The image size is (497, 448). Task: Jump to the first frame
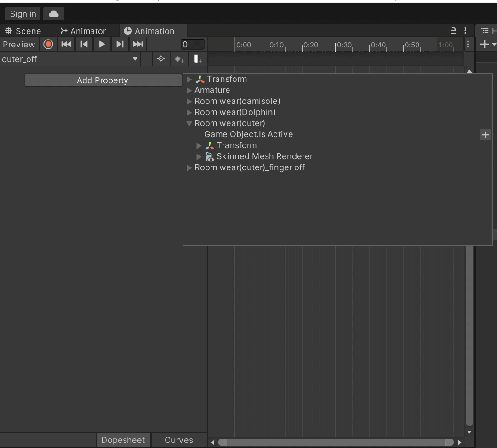66,44
